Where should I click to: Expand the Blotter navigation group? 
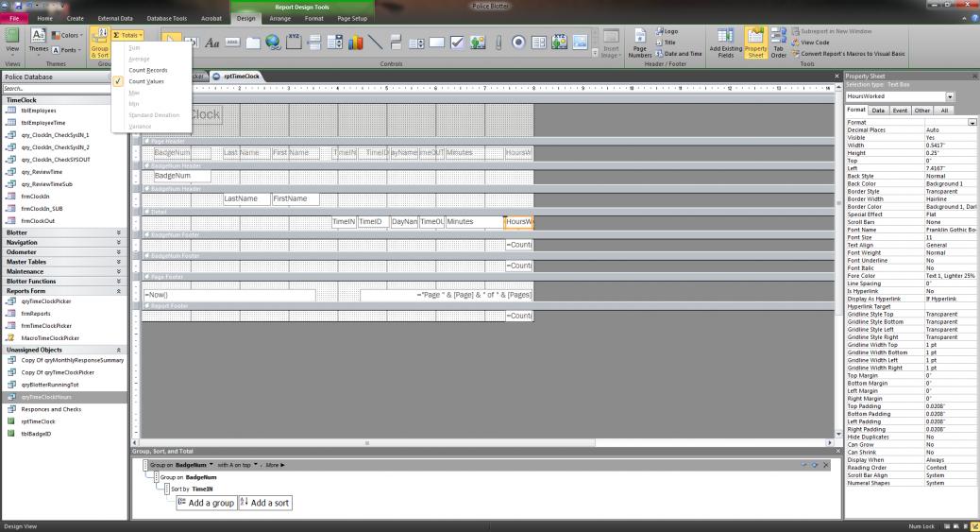click(x=119, y=232)
